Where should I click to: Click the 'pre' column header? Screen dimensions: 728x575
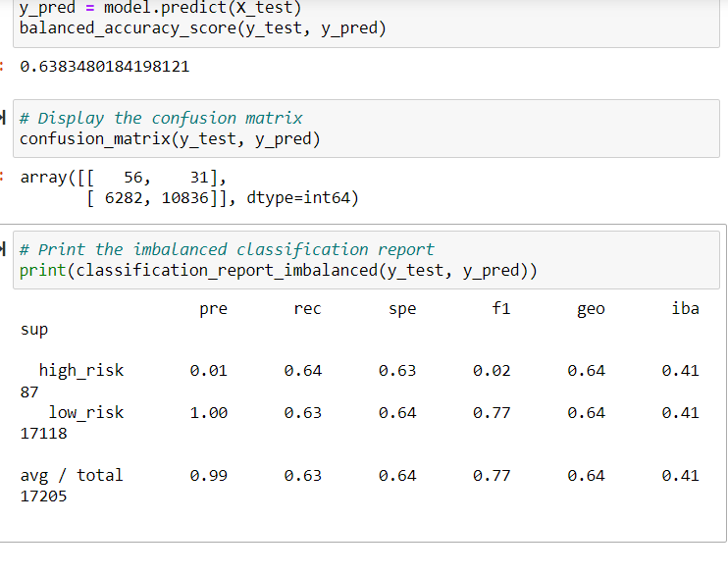pos(213,309)
